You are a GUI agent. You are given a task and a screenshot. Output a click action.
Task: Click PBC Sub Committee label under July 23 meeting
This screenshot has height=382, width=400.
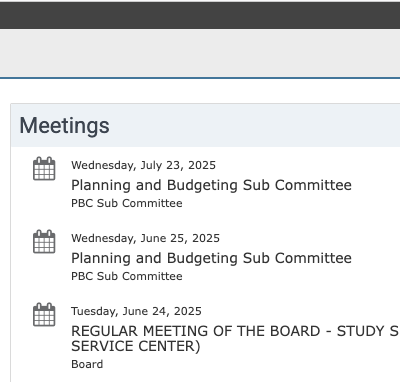[127, 203]
